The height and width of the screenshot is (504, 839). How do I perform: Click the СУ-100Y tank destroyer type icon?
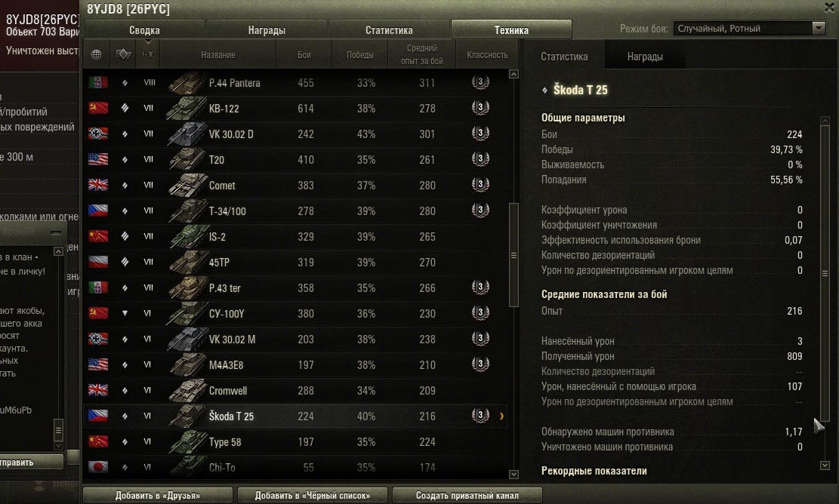[x=125, y=314]
